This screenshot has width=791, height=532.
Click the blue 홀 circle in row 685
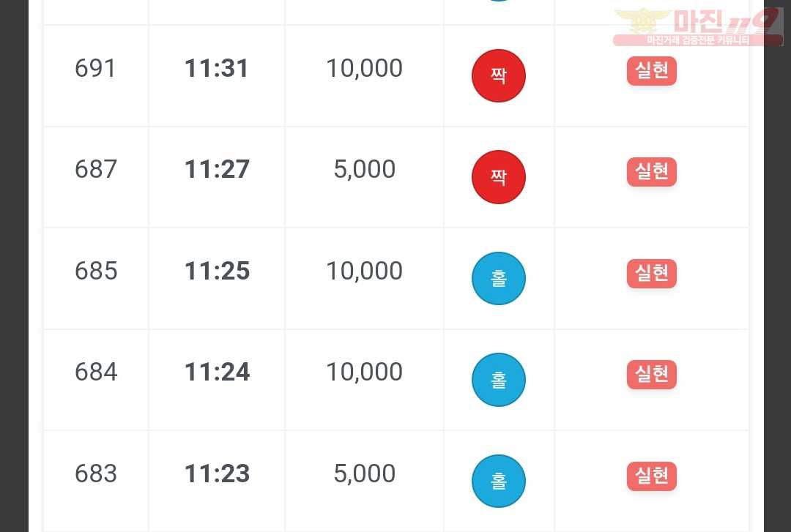(x=499, y=278)
